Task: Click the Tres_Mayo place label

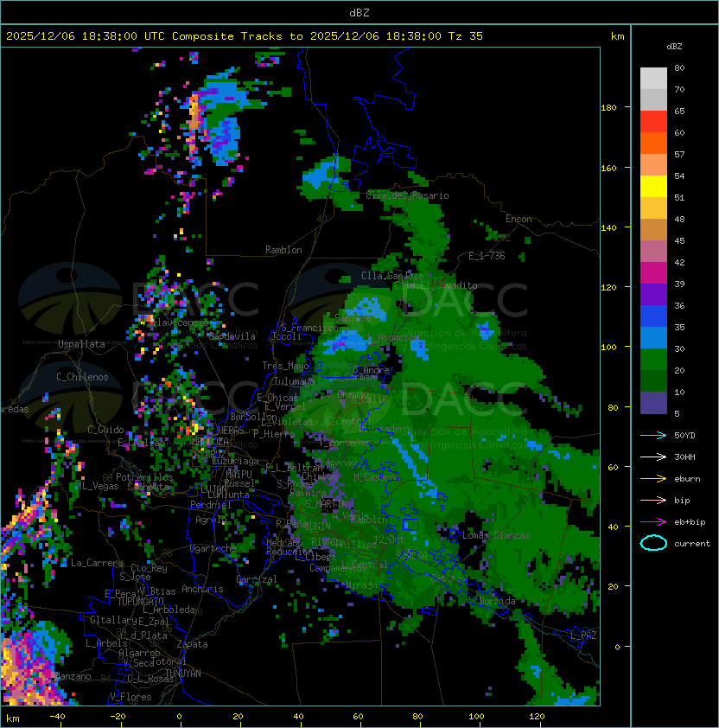Action: tap(285, 366)
